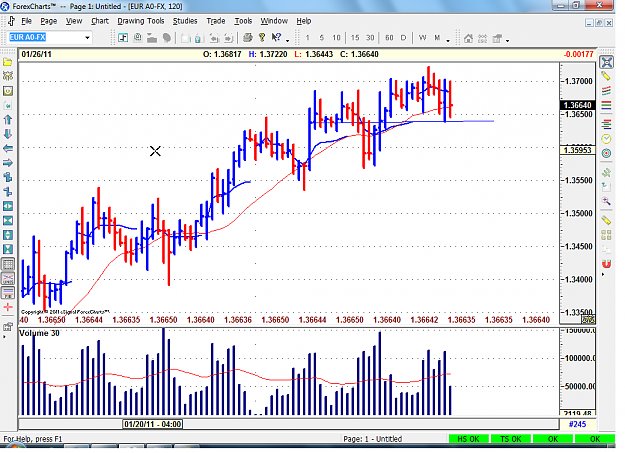Click the left scroll arrow icon
Viewport: 625px width, 453px height.
pyautogui.click(x=8, y=148)
